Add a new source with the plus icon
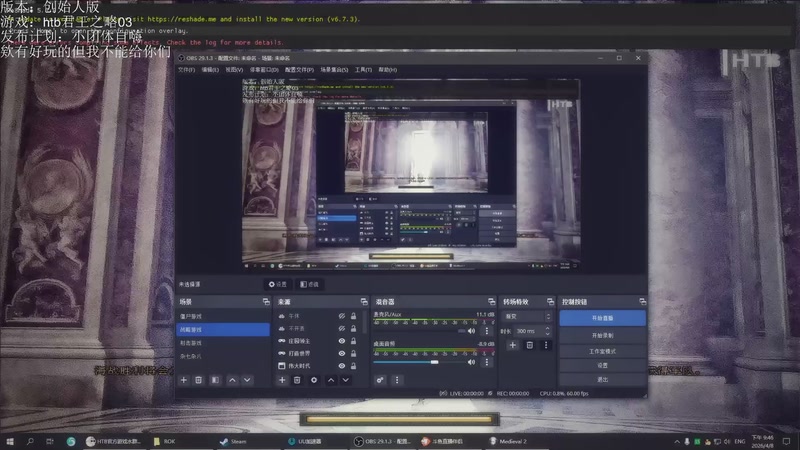Viewport: 800px width, 450px height. 282,380
